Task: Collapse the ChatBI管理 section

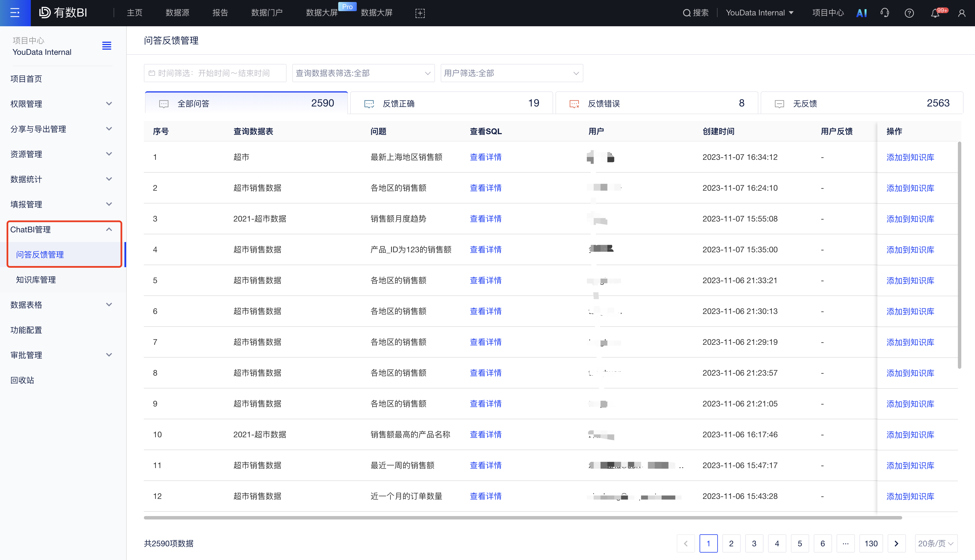Action: tap(109, 229)
